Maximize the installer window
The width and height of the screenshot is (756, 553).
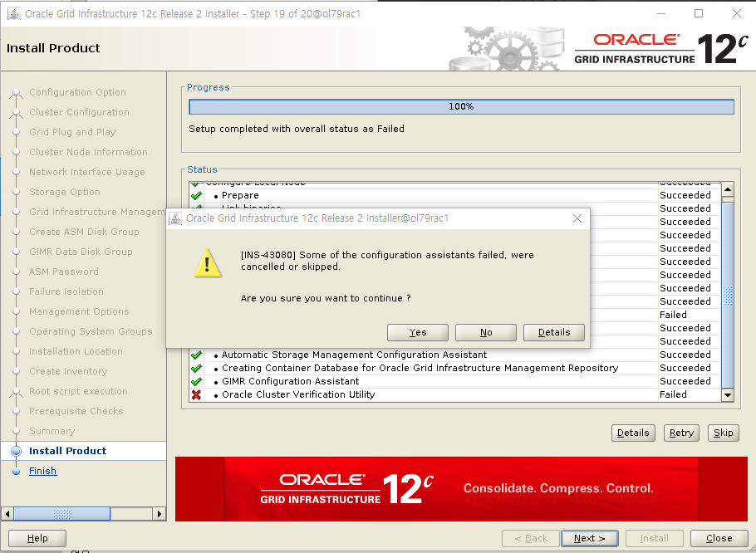(x=699, y=13)
